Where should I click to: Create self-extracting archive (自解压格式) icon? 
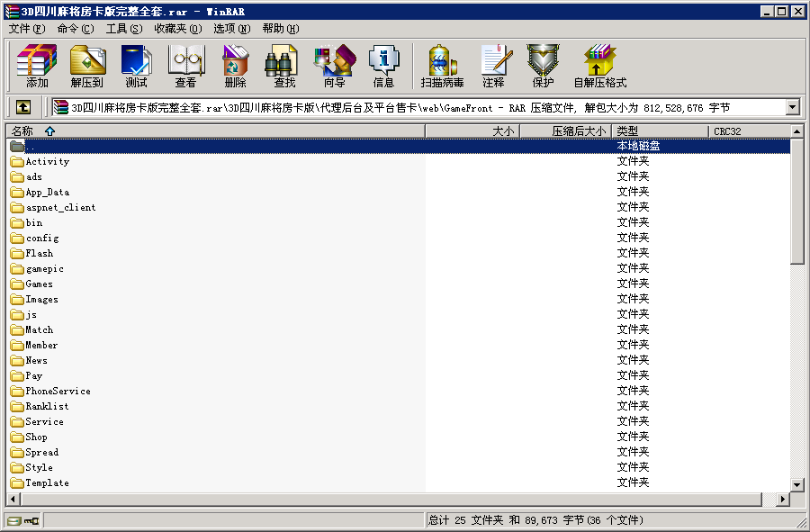tap(599, 66)
